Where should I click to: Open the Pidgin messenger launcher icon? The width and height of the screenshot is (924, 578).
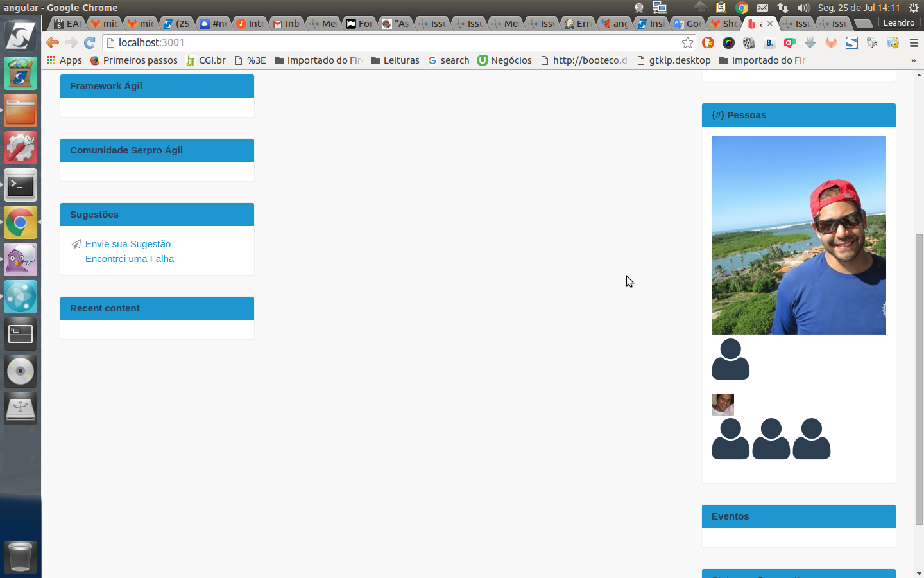point(21,260)
